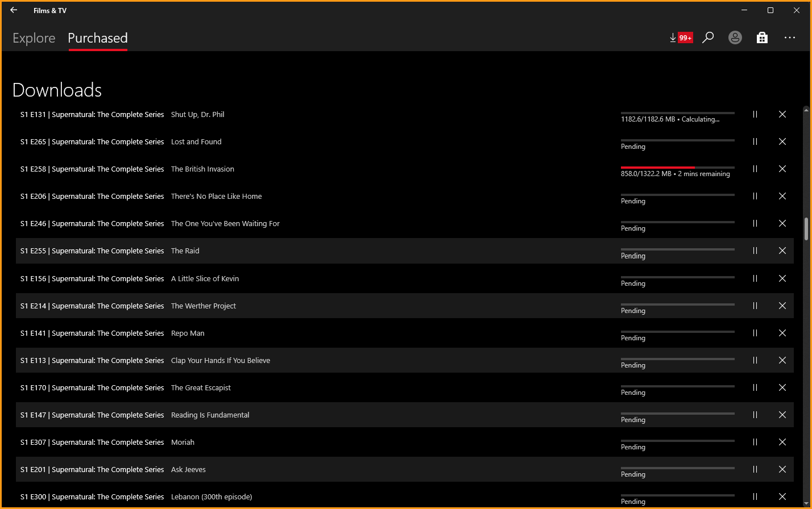812x509 pixels.
Task: Pause The Raid download
Action: point(755,251)
